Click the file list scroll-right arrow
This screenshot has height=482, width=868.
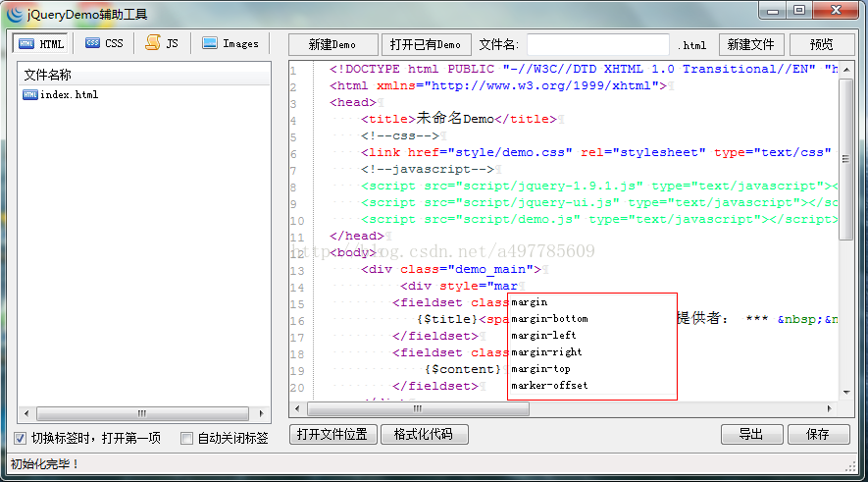click(261, 413)
